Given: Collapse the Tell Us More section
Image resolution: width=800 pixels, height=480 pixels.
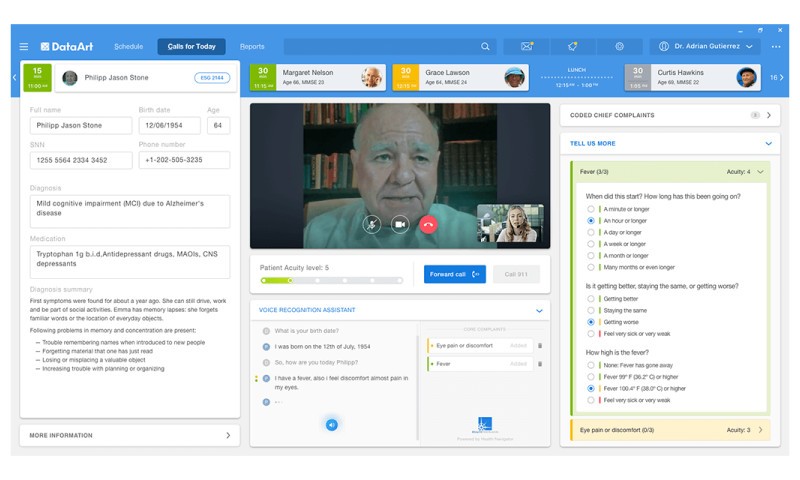Looking at the screenshot, I should pos(768,144).
